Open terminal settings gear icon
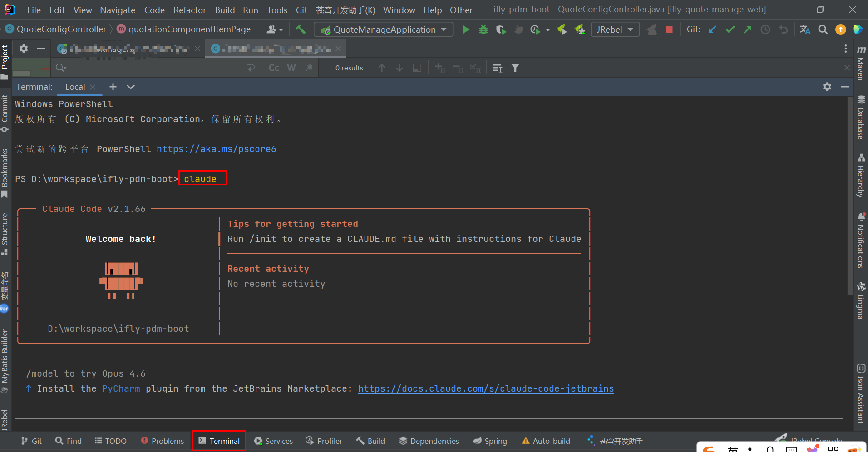 click(x=827, y=87)
